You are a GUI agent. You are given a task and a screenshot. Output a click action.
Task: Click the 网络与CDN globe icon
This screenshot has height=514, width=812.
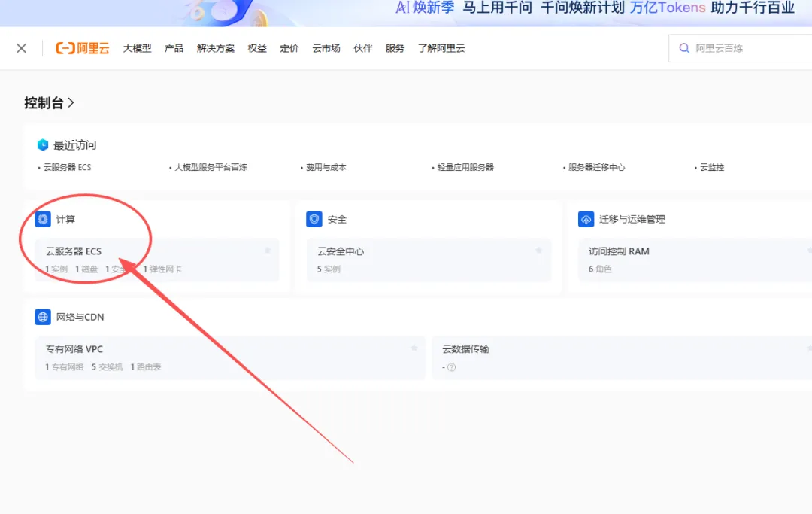tap(43, 317)
